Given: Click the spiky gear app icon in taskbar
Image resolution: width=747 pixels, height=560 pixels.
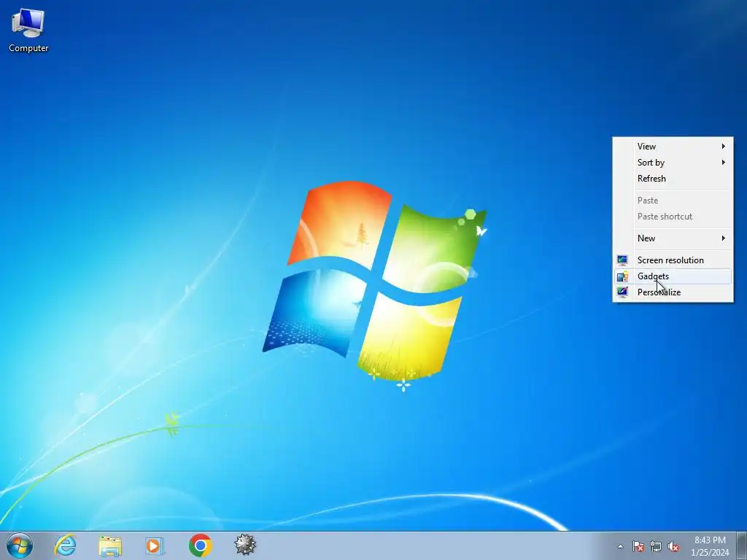Looking at the screenshot, I should click(245, 545).
